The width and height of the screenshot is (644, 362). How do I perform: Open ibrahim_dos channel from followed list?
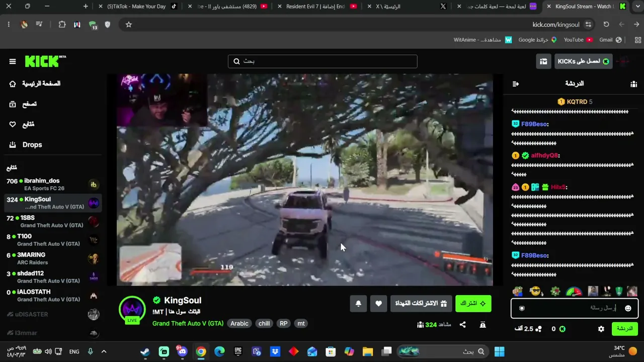point(53,185)
